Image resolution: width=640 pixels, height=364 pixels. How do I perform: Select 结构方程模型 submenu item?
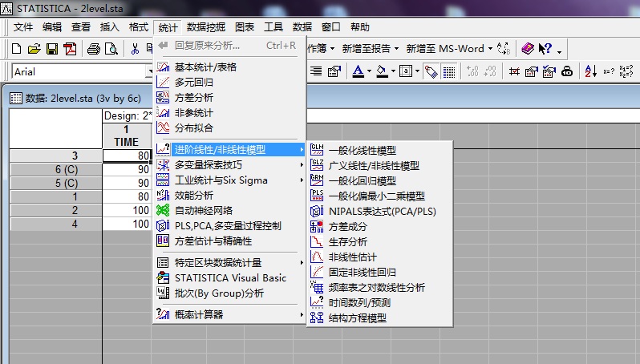[x=379, y=317]
